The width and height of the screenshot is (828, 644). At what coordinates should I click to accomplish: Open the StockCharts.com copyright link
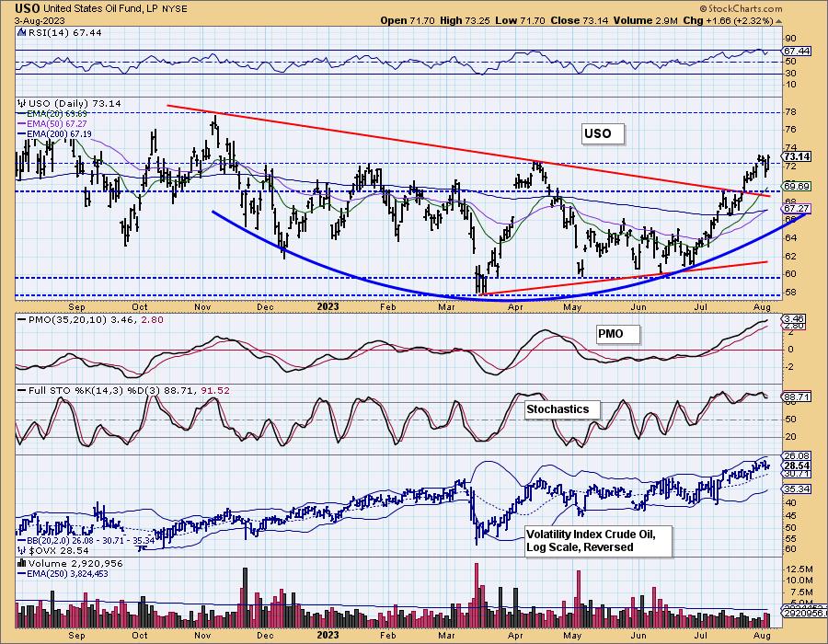pos(741,8)
